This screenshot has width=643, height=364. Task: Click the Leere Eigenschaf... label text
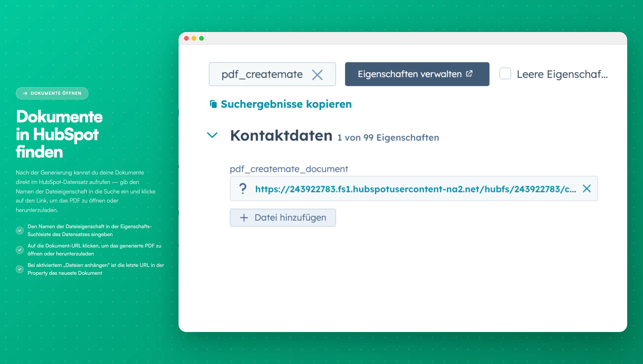pyautogui.click(x=562, y=74)
